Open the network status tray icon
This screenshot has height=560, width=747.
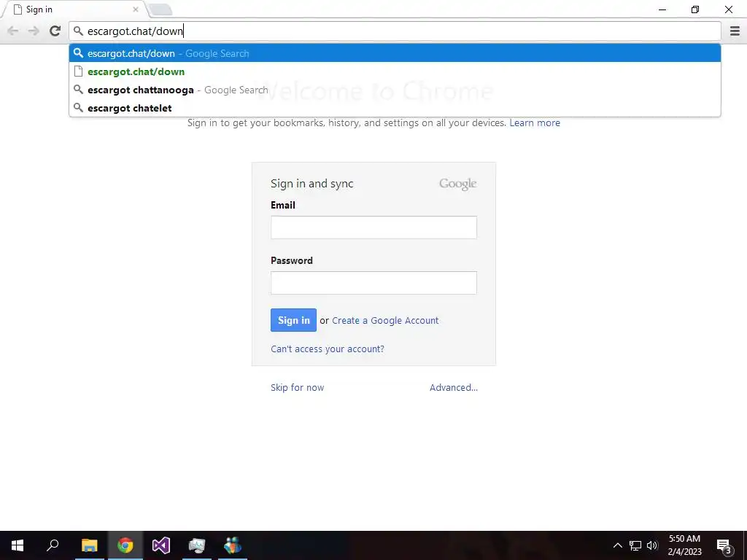[x=635, y=545]
